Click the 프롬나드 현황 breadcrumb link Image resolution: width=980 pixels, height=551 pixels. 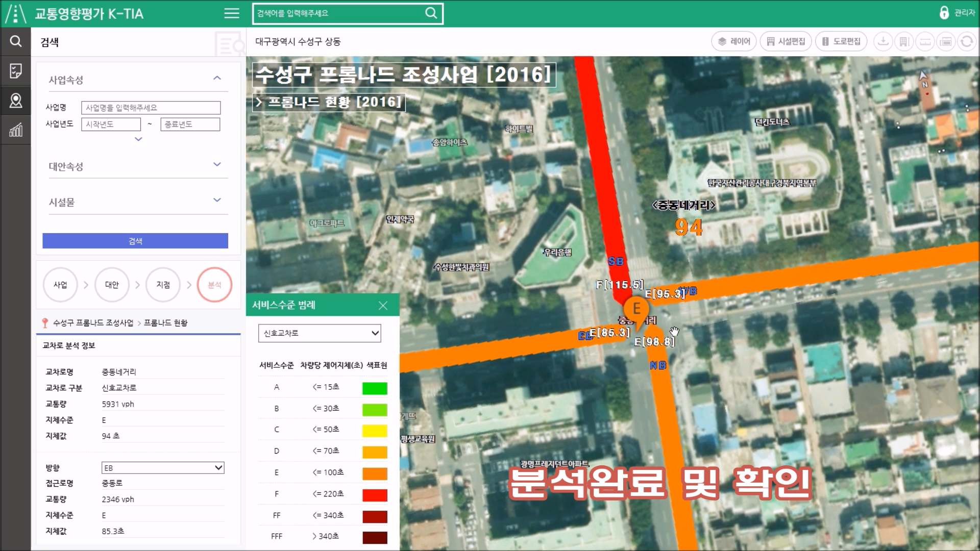point(165,323)
